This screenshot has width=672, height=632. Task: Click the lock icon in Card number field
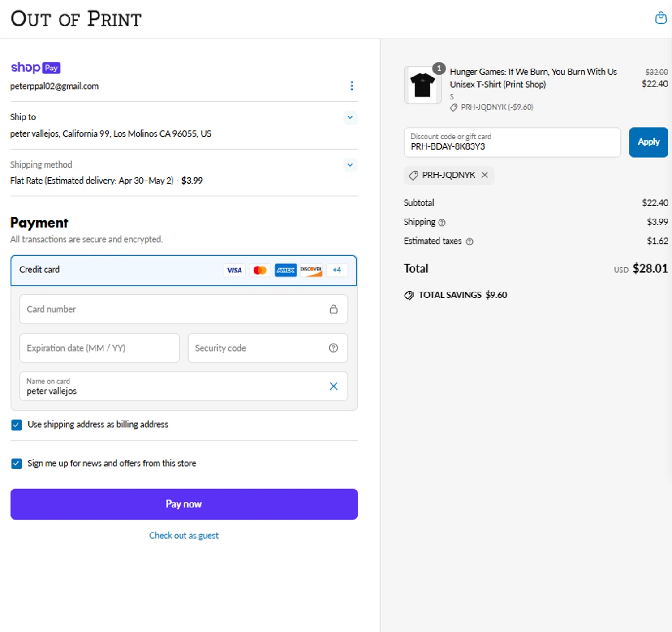coord(334,309)
